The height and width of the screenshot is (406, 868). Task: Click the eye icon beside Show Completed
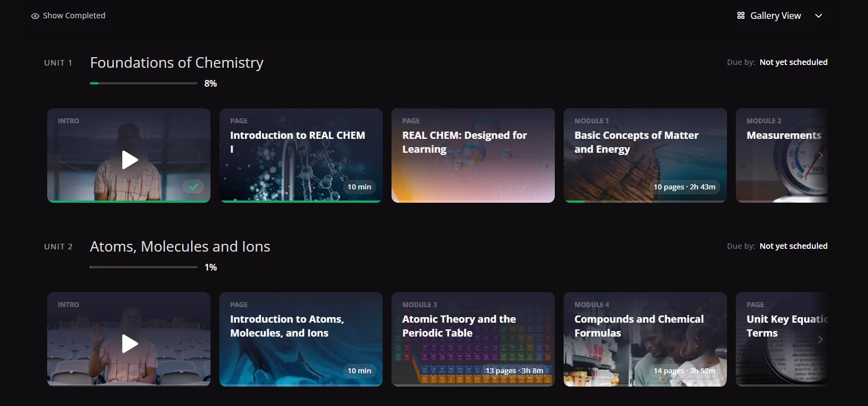click(x=35, y=16)
